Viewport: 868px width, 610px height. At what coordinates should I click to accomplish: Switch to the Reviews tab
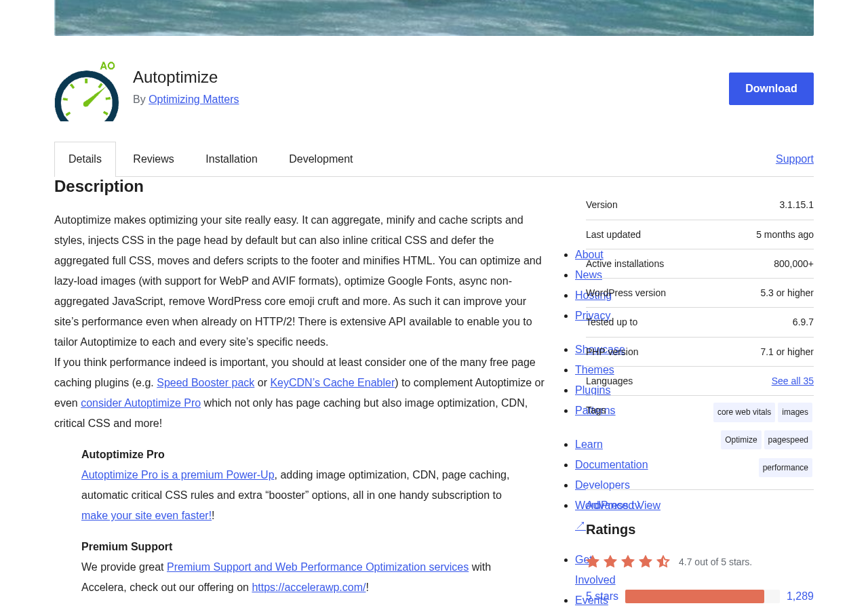click(153, 159)
